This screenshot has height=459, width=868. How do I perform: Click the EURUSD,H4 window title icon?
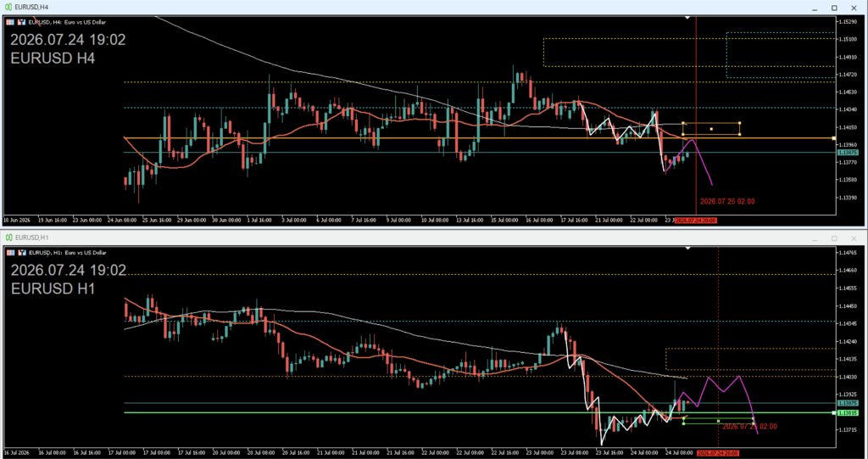[8, 7]
